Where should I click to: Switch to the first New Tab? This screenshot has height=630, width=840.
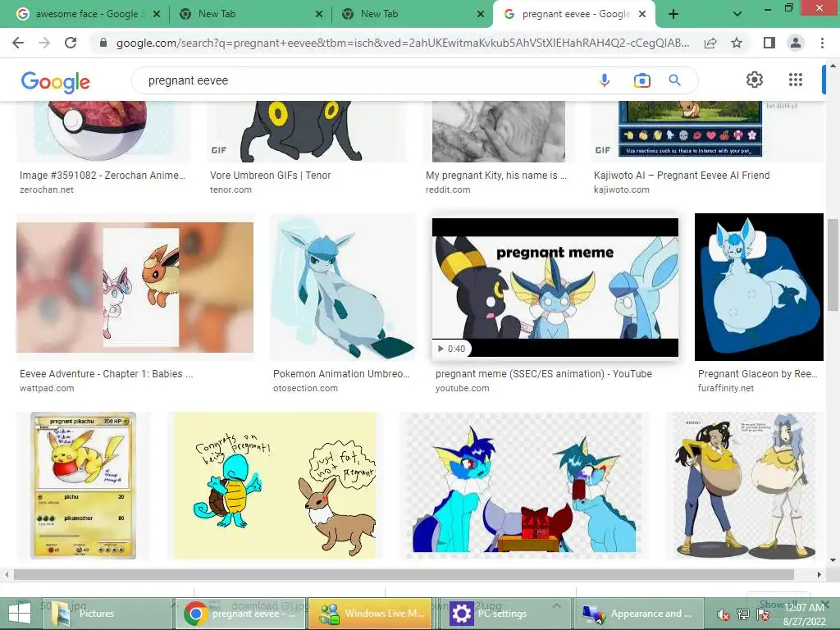[x=250, y=14]
